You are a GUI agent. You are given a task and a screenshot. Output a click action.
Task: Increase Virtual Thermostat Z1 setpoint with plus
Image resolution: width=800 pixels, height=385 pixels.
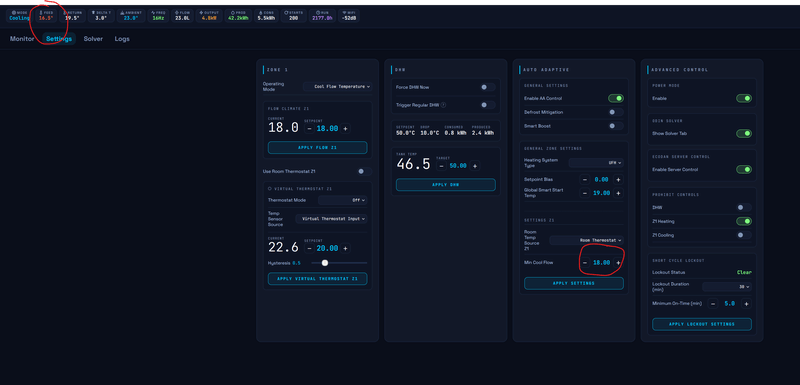point(345,248)
